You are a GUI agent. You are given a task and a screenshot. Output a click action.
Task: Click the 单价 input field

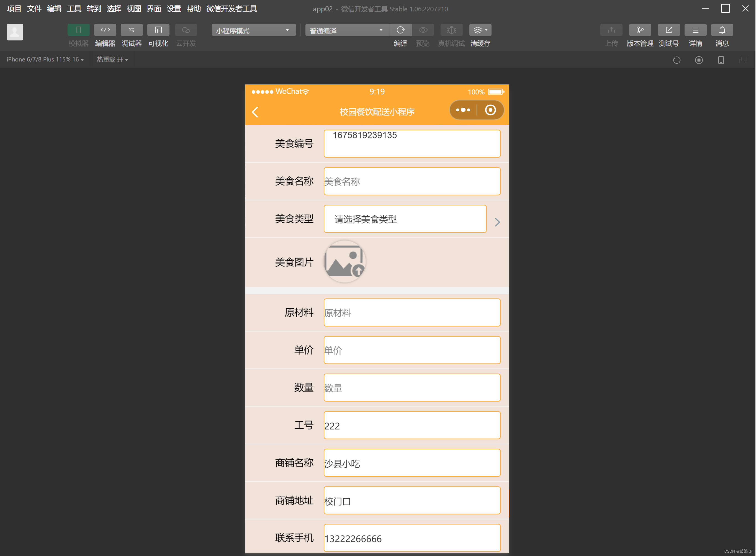click(412, 350)
